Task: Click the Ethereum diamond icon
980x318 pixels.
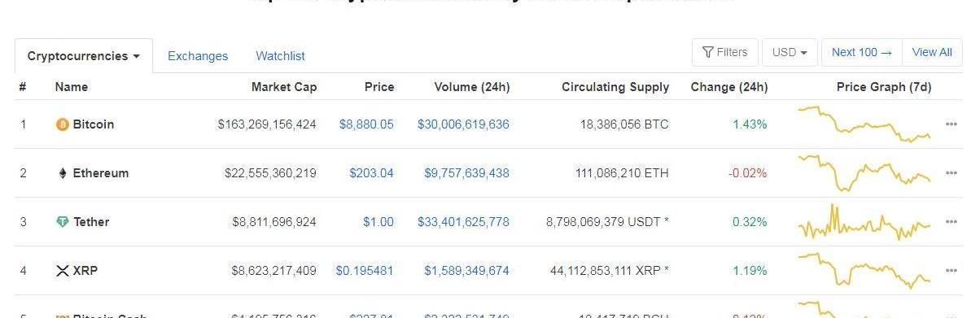Action: [x=62, y=173]
